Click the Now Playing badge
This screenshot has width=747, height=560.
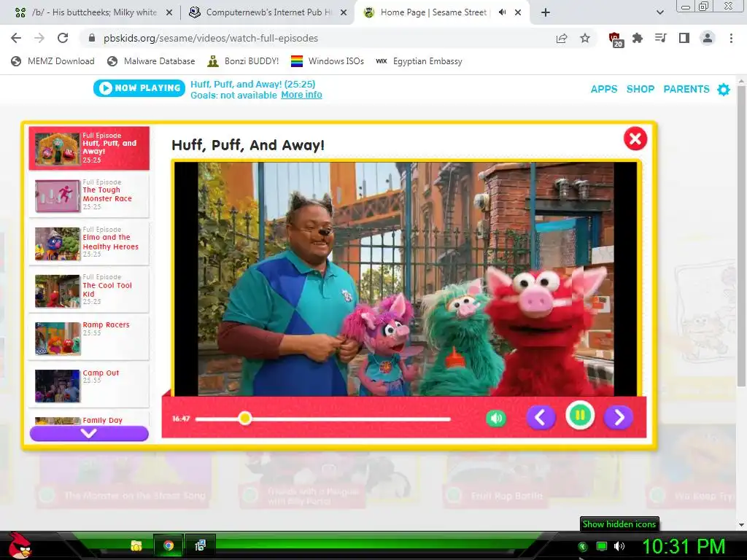(x=139, y=88)
